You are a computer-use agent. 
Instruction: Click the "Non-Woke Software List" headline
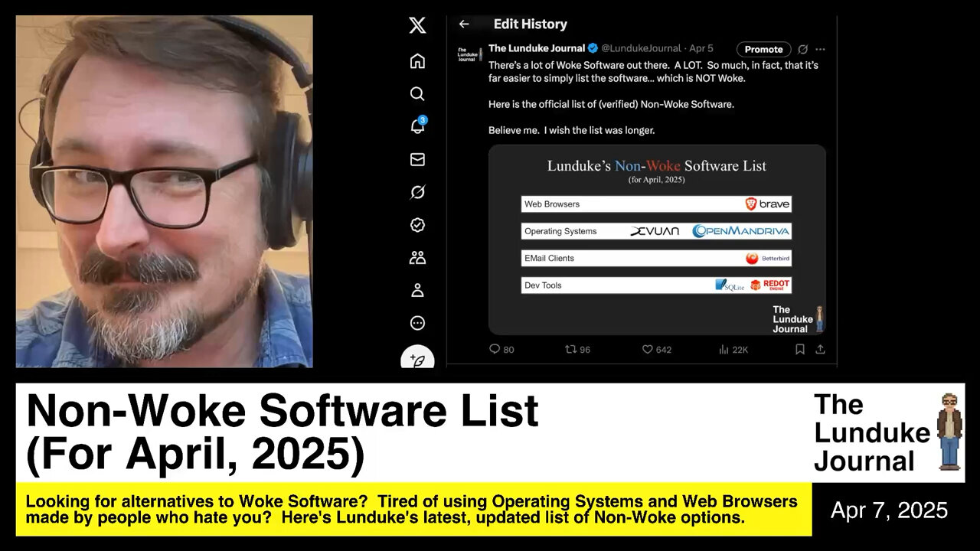click(x=283, y=411)
